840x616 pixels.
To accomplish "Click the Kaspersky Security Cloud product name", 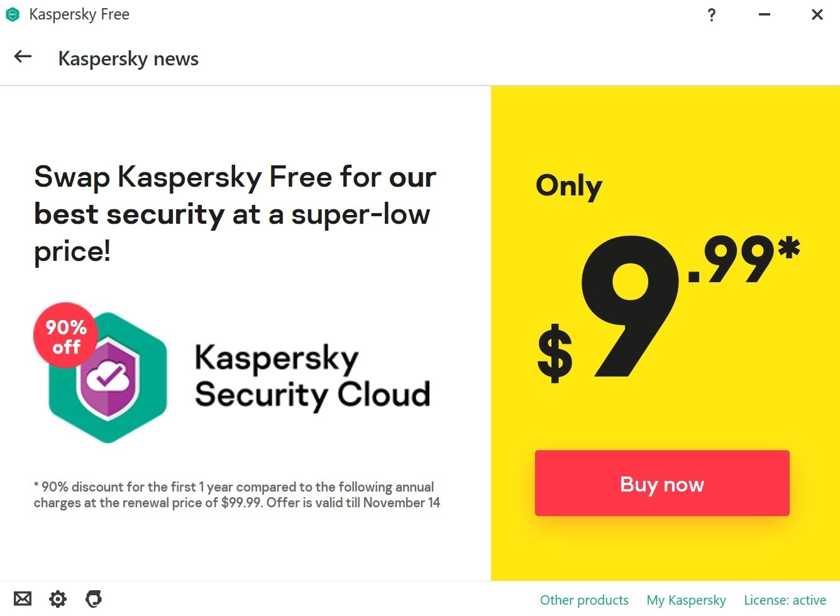I will click(x=312, y=377).
